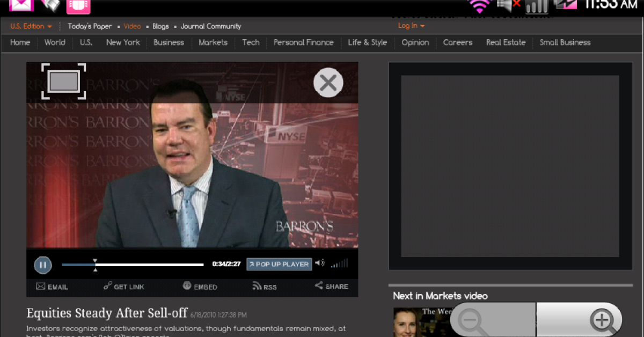Open the Personal Finance section
644x337 pixels.
point(303,42)
